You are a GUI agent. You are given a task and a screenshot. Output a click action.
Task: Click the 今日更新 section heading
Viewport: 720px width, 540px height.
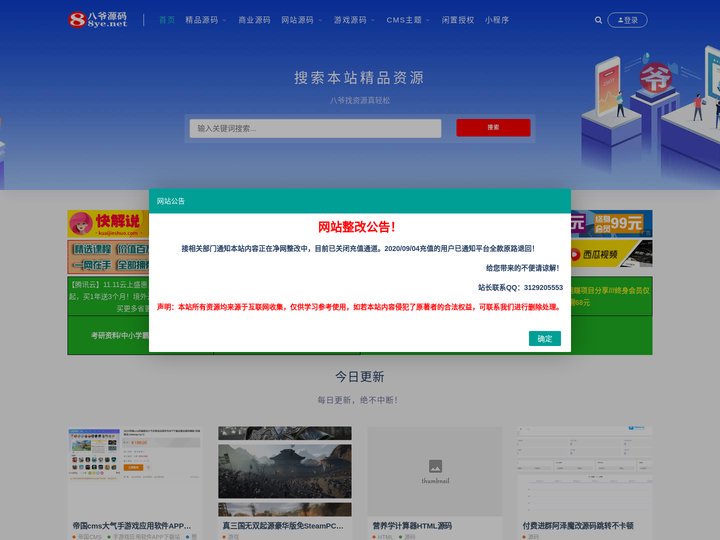[360, 377]
